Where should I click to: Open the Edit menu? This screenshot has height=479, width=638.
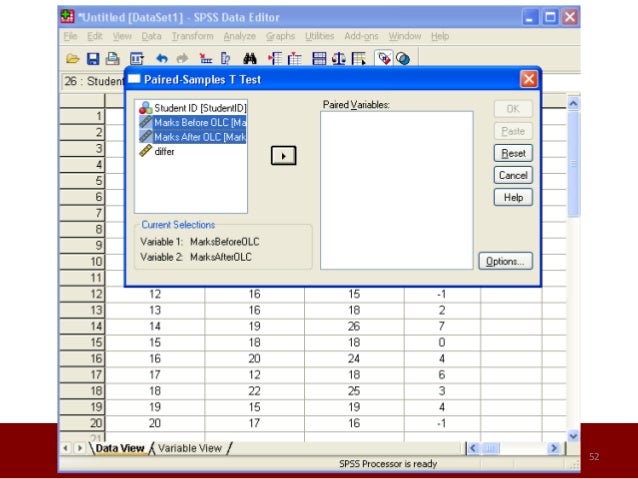(x=95, y=36)
